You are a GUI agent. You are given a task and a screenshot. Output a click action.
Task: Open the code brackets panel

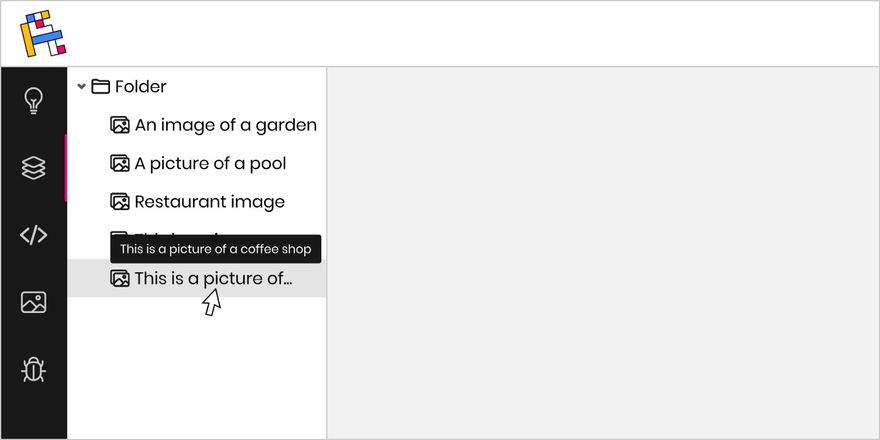[x=33, y=235]
